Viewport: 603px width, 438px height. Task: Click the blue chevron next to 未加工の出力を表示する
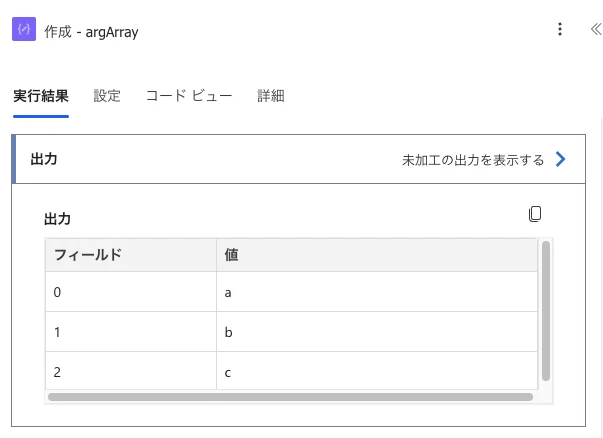pyautogui.click(x=561, y=159)
